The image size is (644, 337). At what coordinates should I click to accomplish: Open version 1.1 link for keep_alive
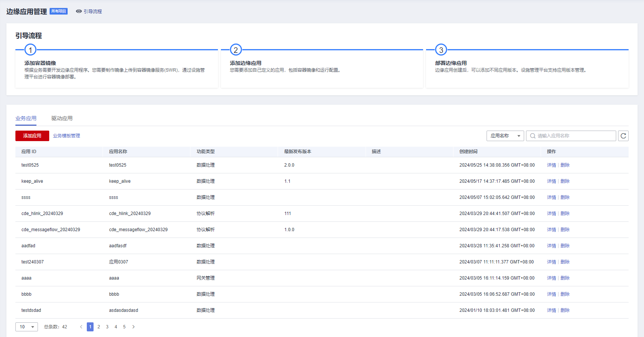(287, 181)
